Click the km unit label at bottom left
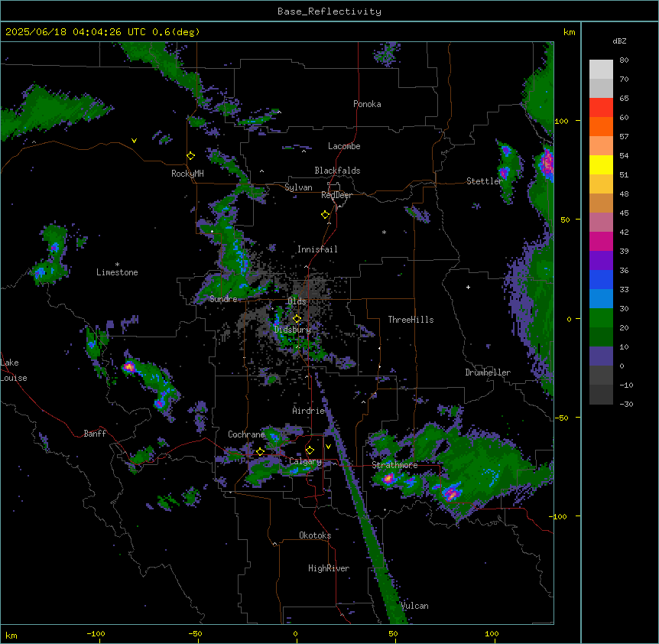The image size is (659, 644). coord(11,635)
